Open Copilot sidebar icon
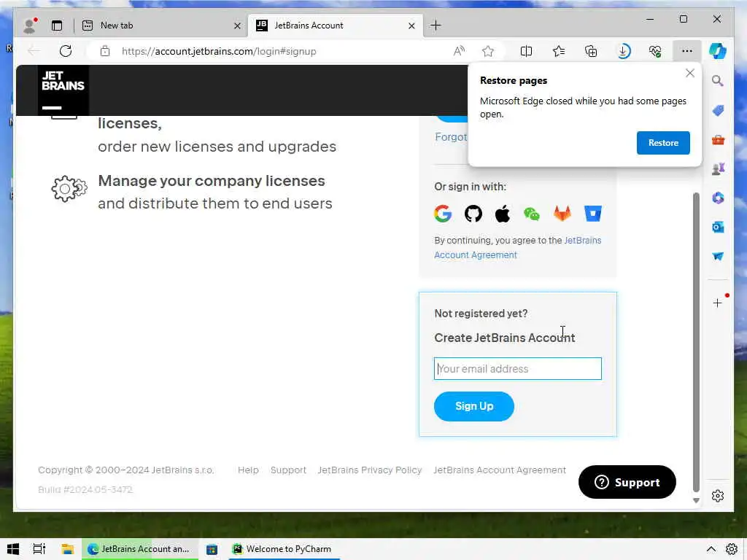Viewport: 747px width, 560px height. pos(718,51)
